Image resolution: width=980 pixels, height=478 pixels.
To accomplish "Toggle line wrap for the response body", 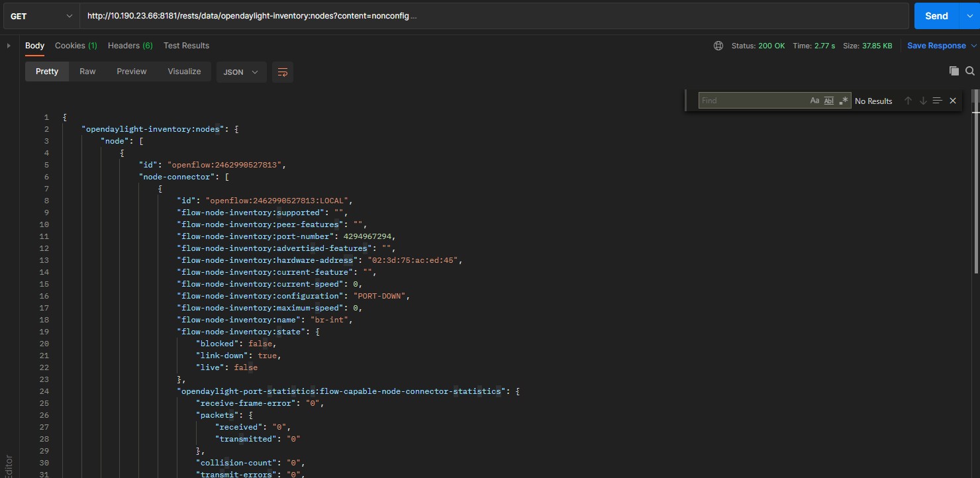I will point(283,72).
